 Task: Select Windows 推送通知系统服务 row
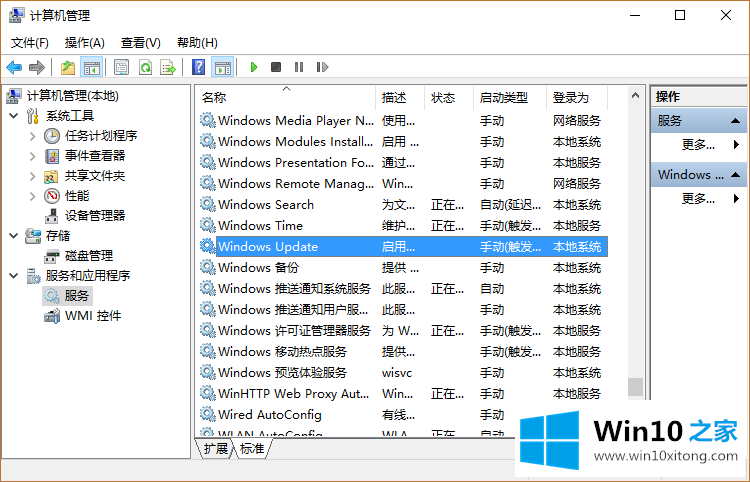pos(403,289)
